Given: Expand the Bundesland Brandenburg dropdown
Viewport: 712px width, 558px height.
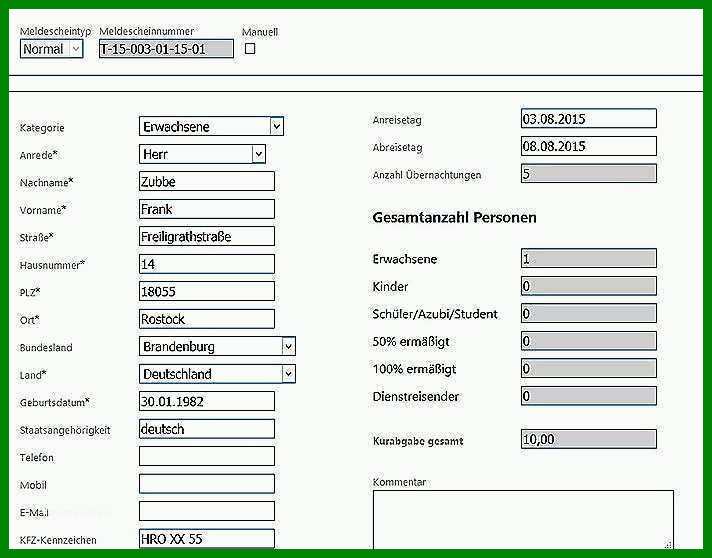Looking at the screenshot, I should [x=217, y=346].
